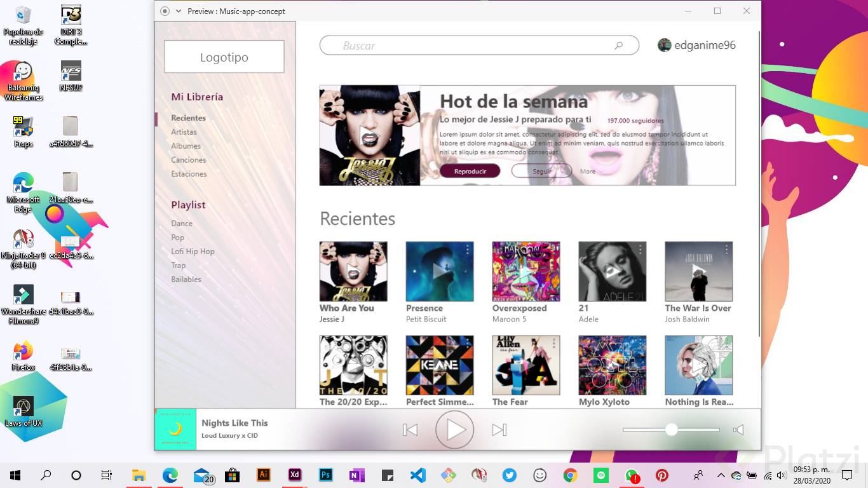Open the Bailables playlist
The height and width of the screenshot is (488, 868).
point(186,280)
